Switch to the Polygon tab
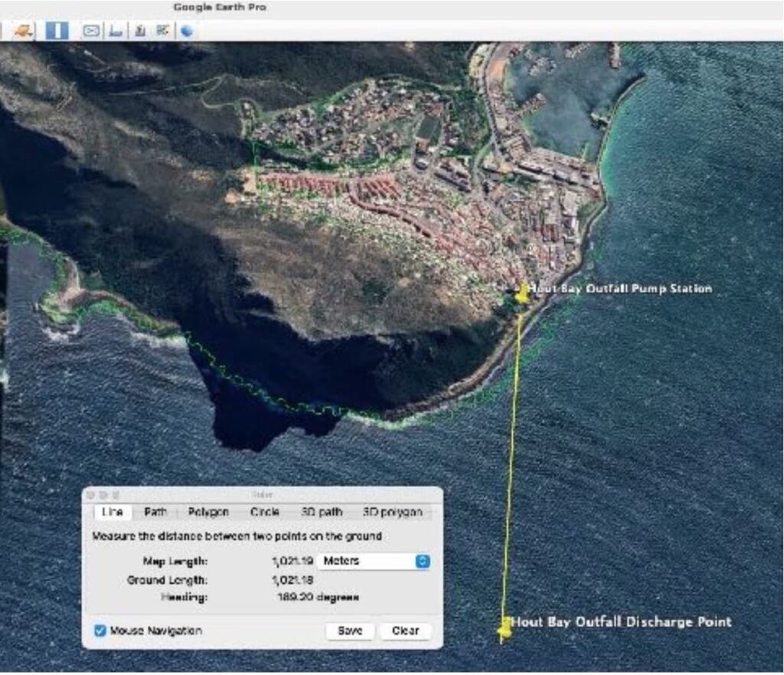Viewport: 784px width, 675px height. tap(208, 512)
